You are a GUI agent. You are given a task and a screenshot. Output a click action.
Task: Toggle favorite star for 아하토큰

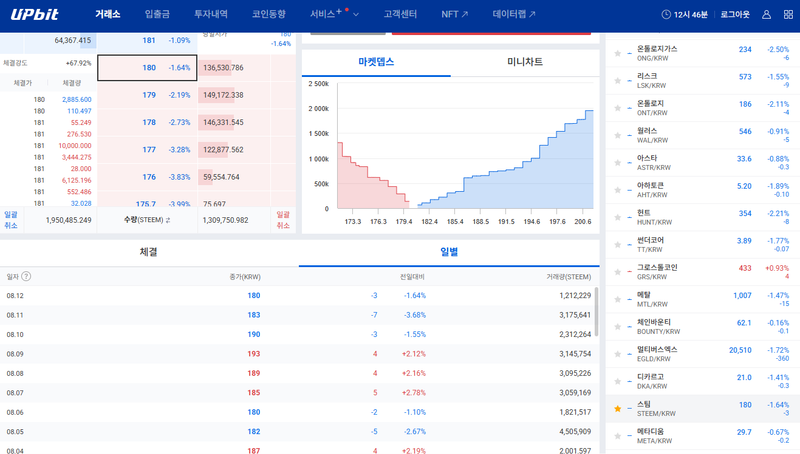(617, 190)
